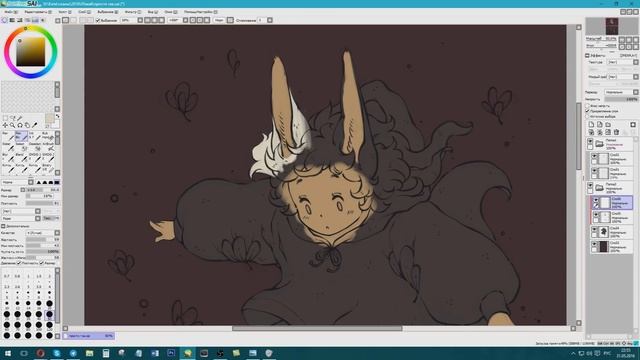This screenshot has width=640, height=360.
Task: Pick the flat rectangular brush edge shape
Action: pos(57,182)
